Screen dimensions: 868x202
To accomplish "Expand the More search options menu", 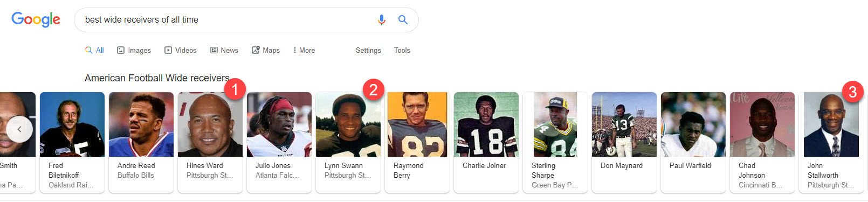I will tap(304, 50).
